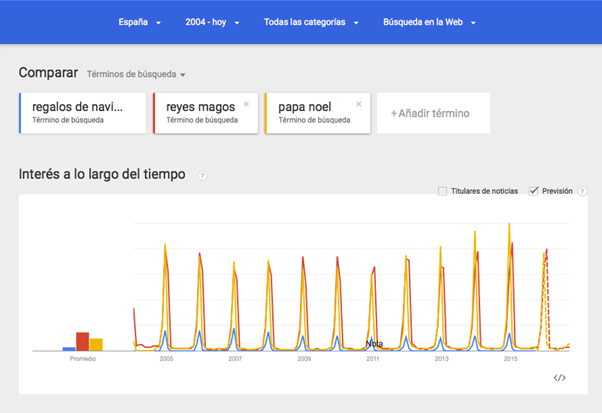
Task: Click the Comparar heading
Action: pos(48,73)
